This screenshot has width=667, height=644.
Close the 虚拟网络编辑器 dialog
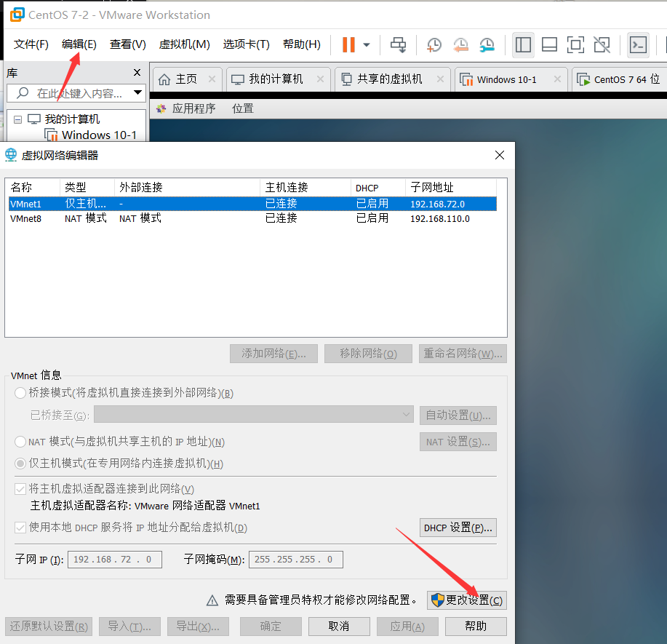[500, 155]
